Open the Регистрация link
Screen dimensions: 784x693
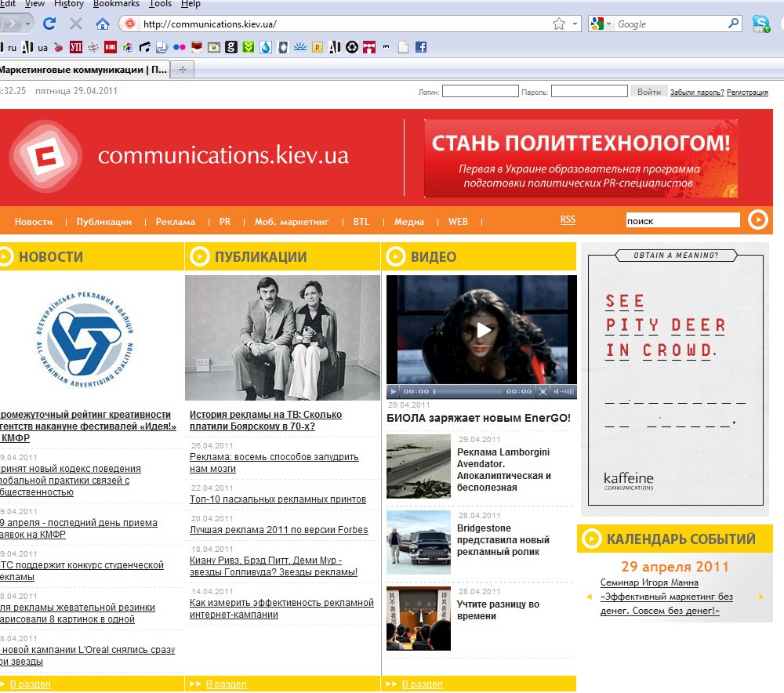(747, 93)
